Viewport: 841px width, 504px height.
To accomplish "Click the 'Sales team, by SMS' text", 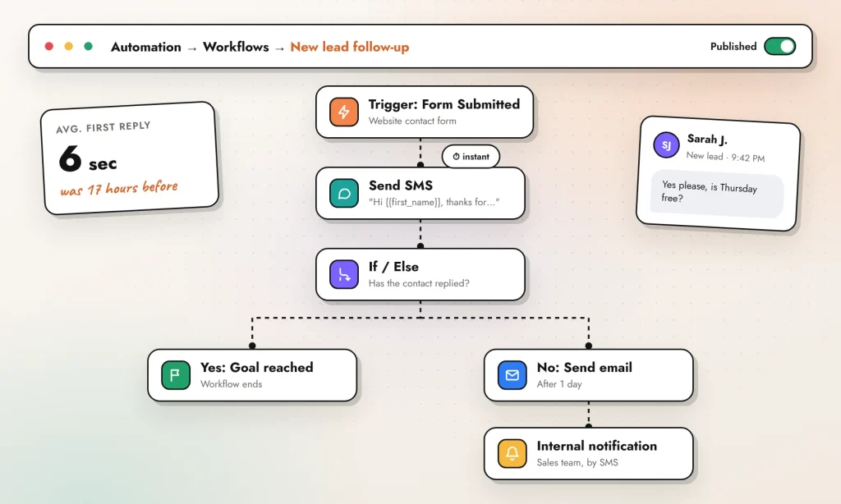I will 577,462.
